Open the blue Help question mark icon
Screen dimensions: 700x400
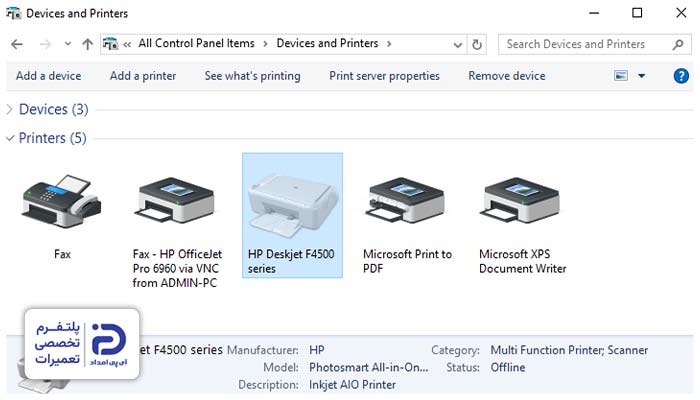[681, 76]
